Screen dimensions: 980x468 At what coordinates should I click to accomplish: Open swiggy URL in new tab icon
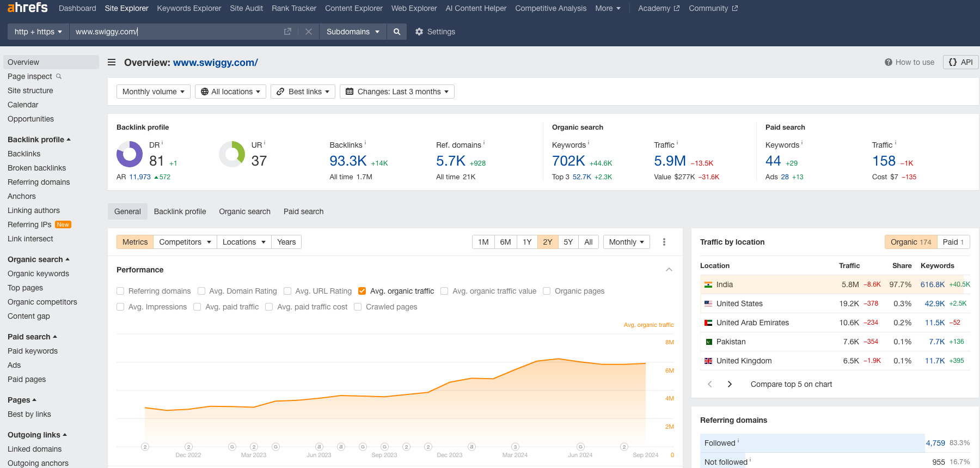coord(287,32)
